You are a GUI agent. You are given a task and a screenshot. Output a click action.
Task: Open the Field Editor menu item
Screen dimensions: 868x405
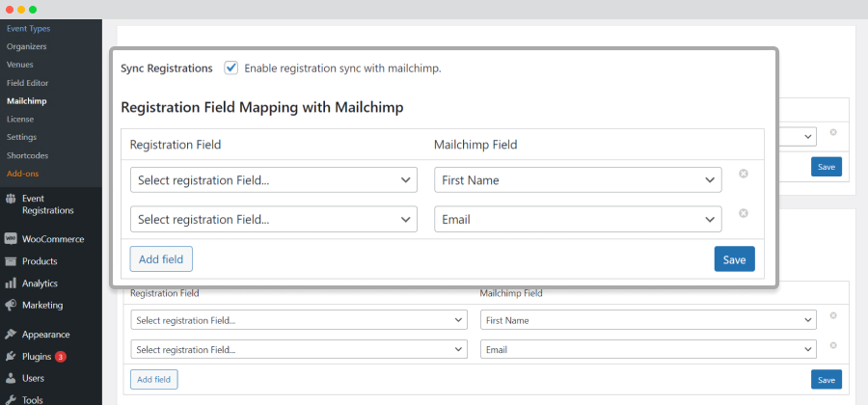(x=28, y=83)
